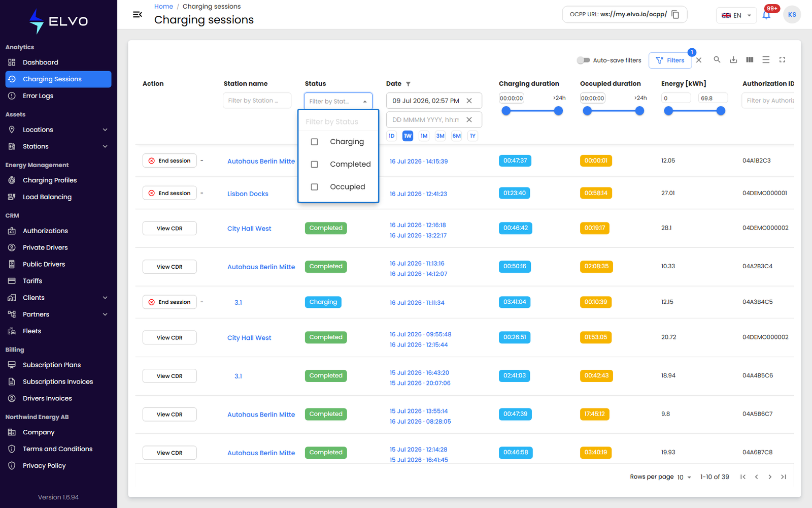Click the Energy maximum value field 69.8
812x508 pixels.
pos(713,98)
